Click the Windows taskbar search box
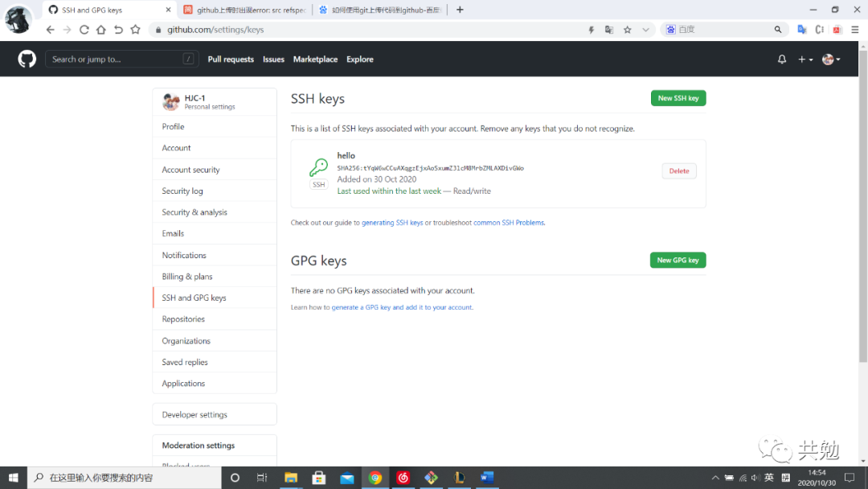This screenshot has width=868, height=489. [x=124, y=478]
